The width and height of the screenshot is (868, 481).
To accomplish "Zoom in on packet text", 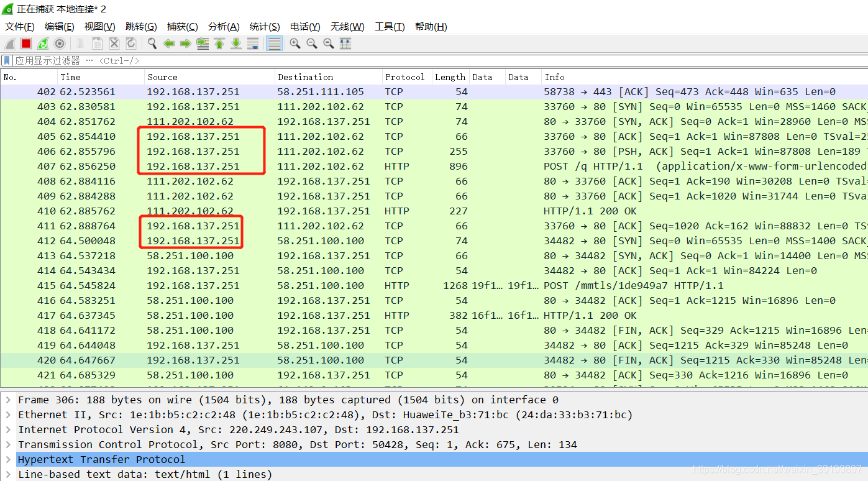I will pos(295,44).
